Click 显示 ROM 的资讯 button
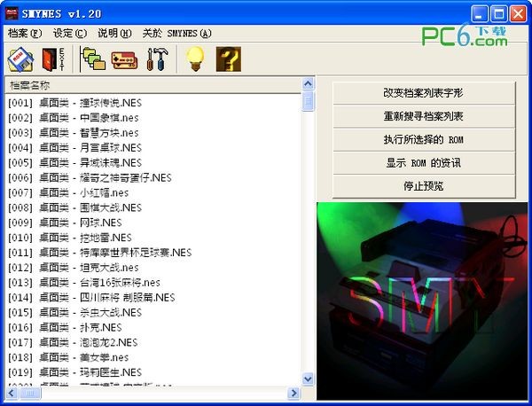 click(424, 163)
